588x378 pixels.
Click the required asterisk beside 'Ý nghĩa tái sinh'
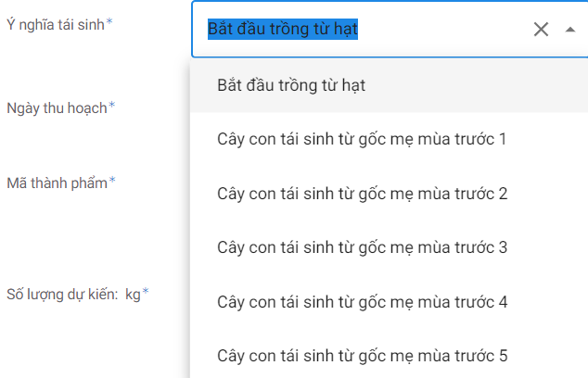tap(109, 21)
